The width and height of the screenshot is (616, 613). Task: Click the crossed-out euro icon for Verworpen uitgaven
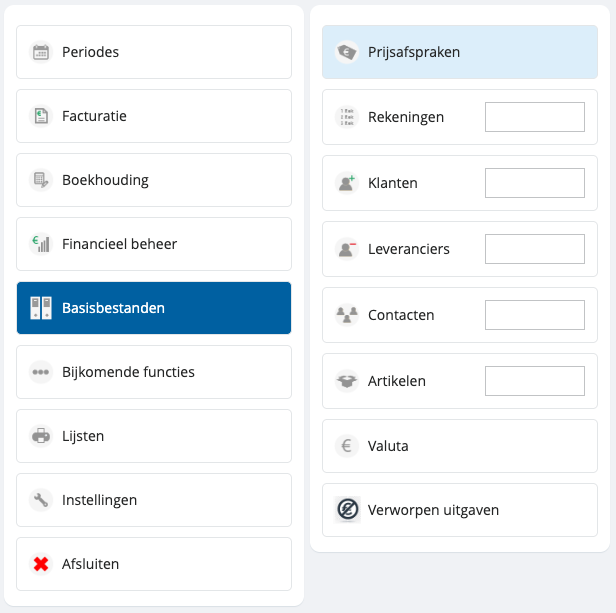pyautogui.click(x=347, y=510)
